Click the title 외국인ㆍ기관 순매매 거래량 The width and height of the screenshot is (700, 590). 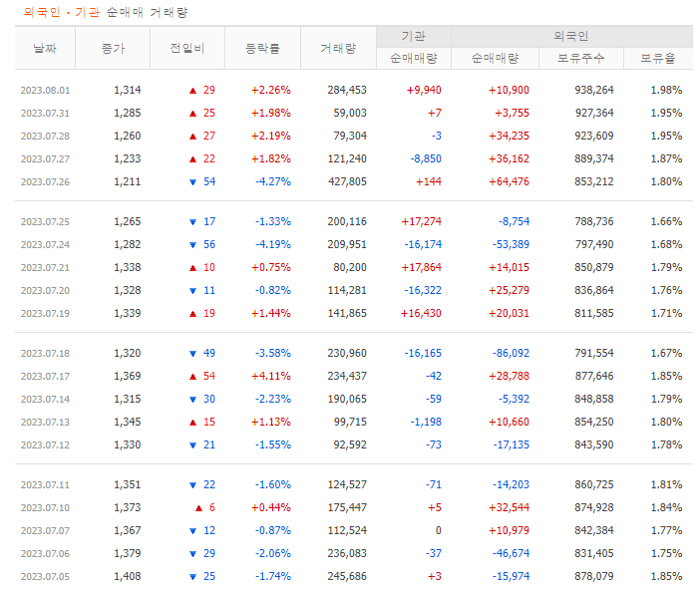pos(106,12)
